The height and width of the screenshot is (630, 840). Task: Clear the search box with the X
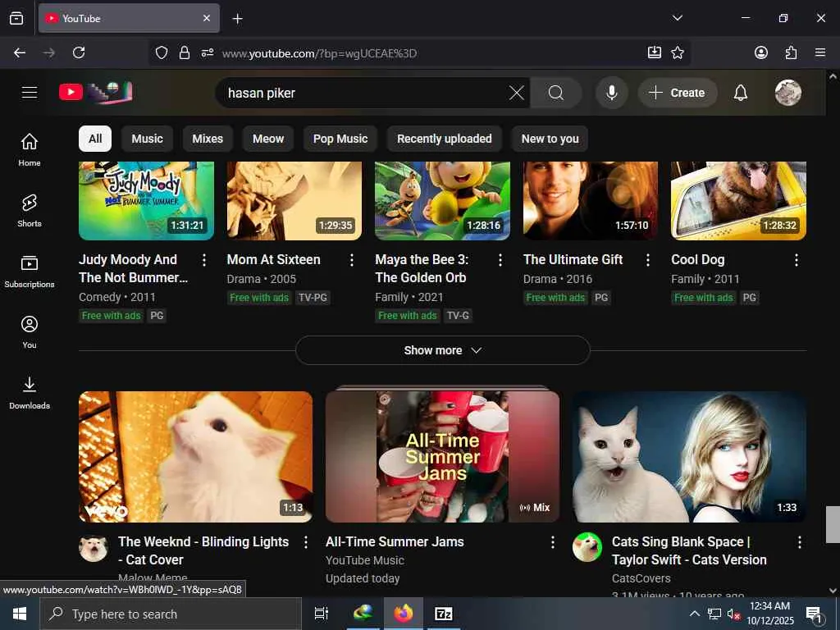pyautogui.click(x=517, y=93)
